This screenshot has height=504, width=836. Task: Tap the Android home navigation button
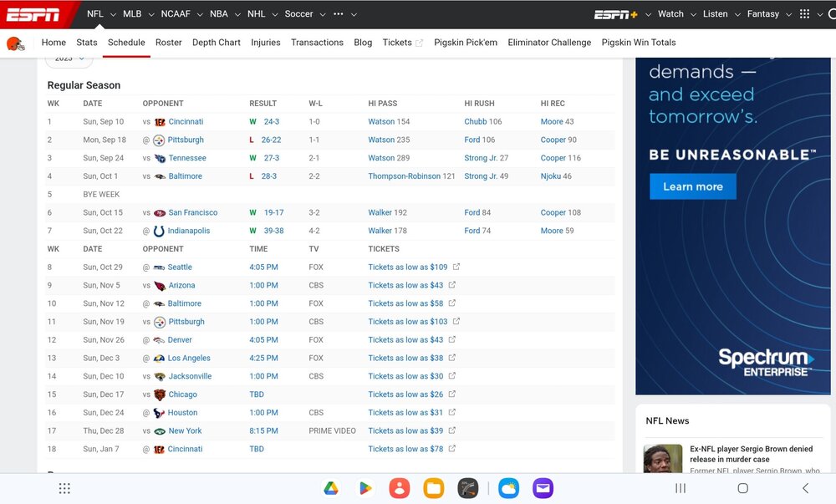pyautogui.click(x=742, y=488)
